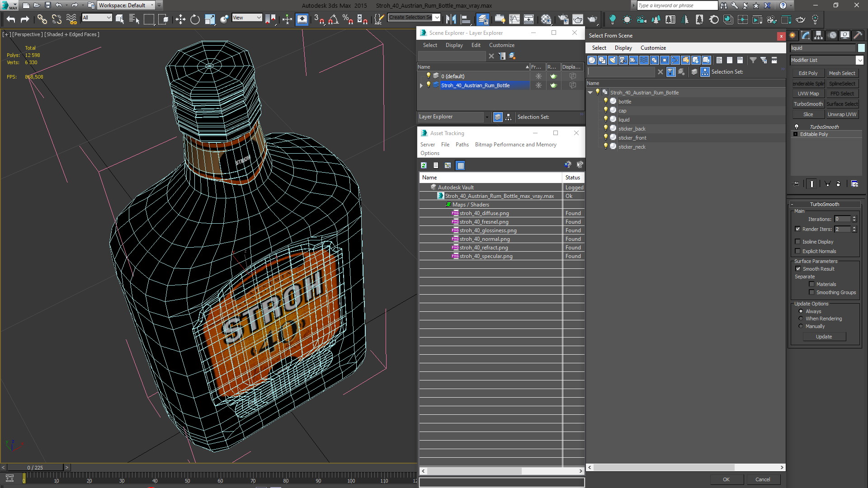Open the Material Editor icon

point(546,19)
